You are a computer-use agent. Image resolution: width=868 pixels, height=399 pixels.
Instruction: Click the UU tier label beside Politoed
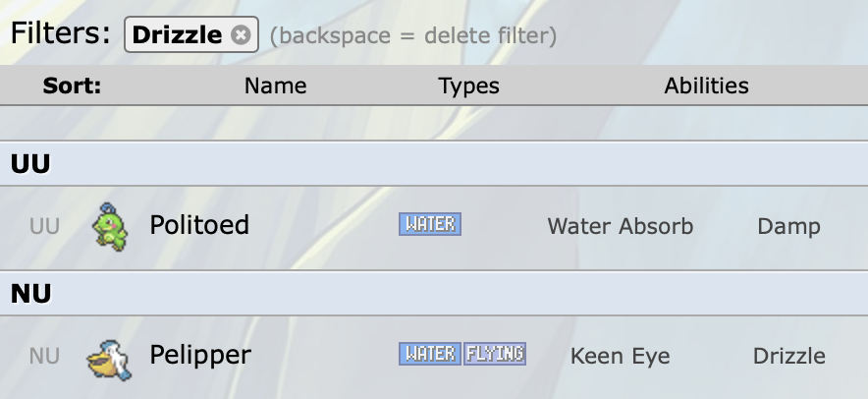[x=44, y=226]
